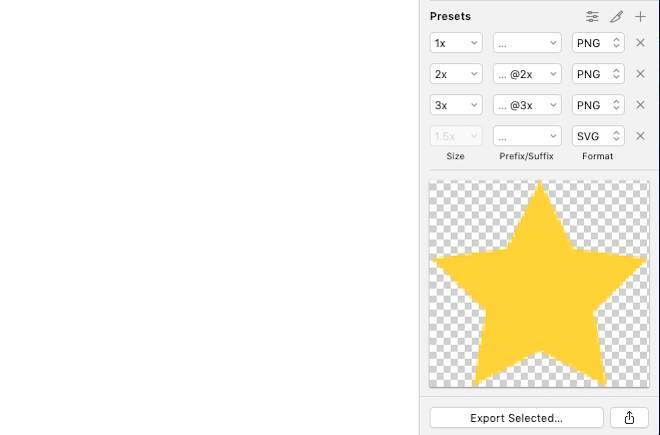Screen dimensions: 660x435
Task: Remove the SVG export preset
Action: tap(641, 136)
